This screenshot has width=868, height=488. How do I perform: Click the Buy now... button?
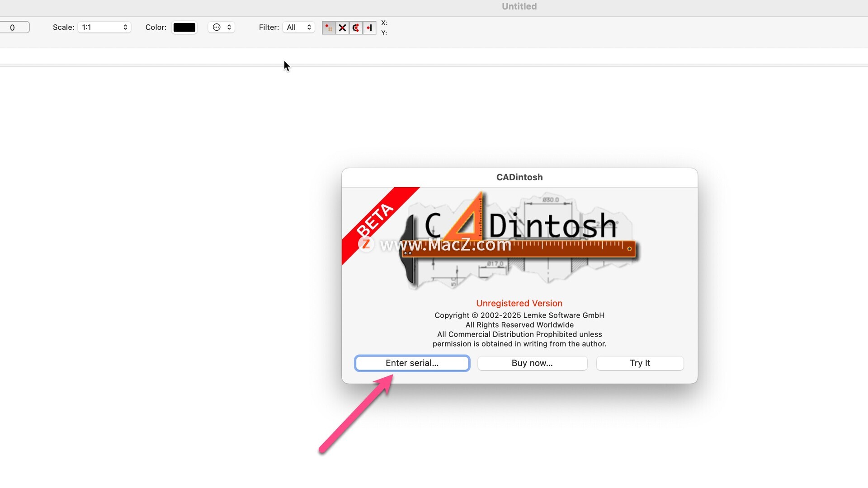pos(532,363)
